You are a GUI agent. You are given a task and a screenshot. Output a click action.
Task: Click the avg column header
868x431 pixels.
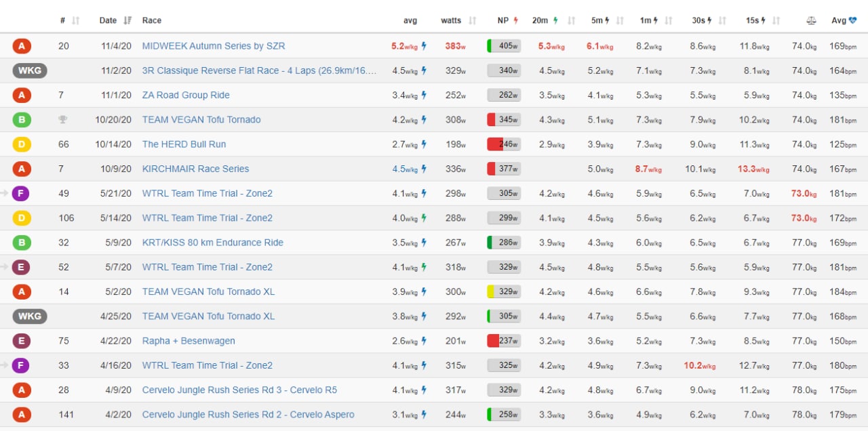coord(410,20)
